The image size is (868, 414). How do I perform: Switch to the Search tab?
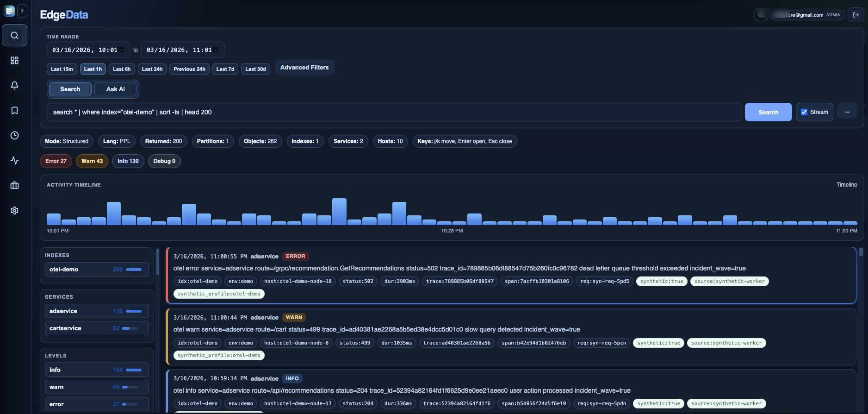click(70, 89)
